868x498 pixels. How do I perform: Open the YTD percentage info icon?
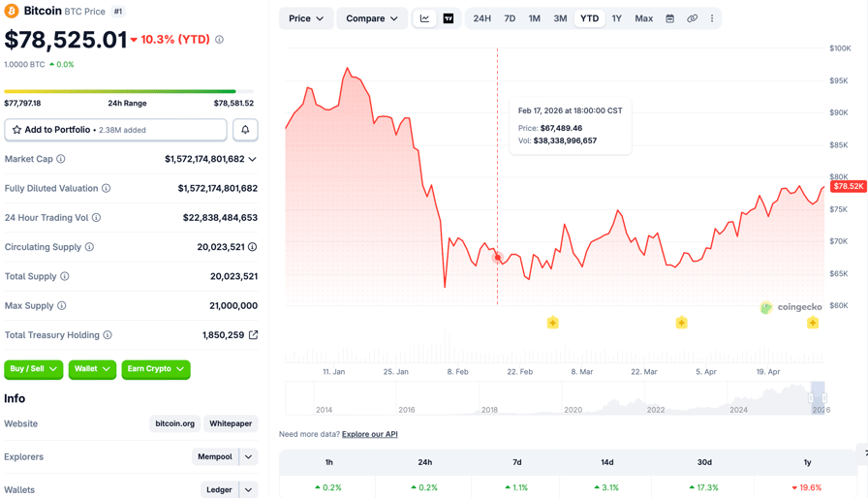point(219,40)
